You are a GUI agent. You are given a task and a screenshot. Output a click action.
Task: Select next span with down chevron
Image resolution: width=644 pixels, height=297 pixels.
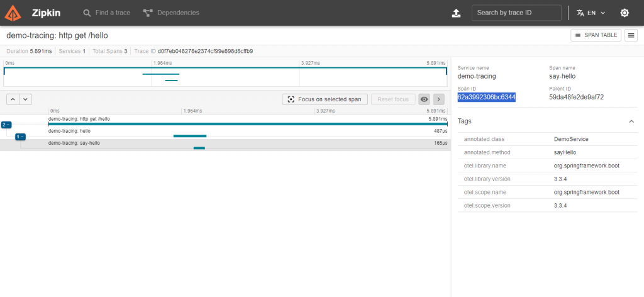tap(25, 99)
